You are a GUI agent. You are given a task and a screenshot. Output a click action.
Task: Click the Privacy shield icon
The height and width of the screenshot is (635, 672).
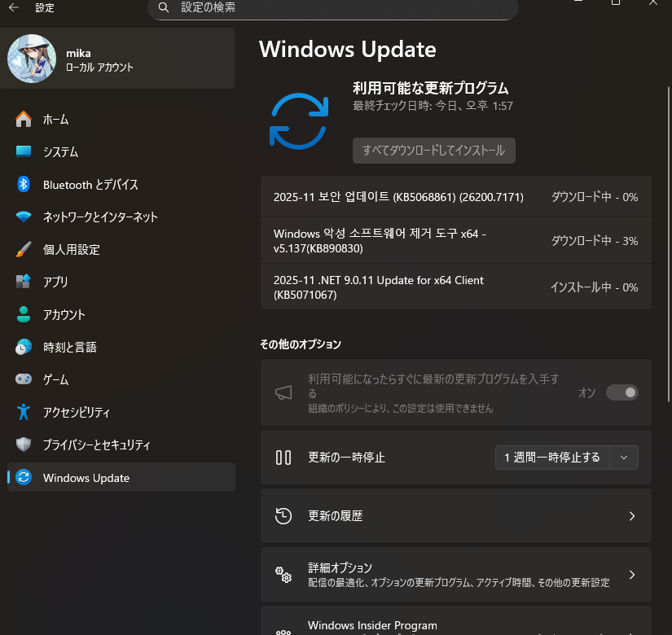[24, 444]
